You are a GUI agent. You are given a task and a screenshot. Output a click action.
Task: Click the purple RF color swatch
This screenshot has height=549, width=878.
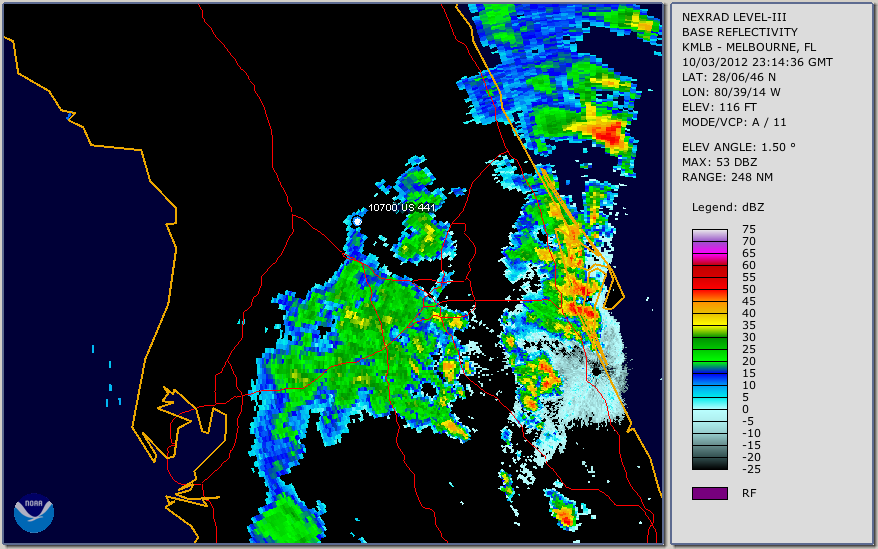click(709, 493)
